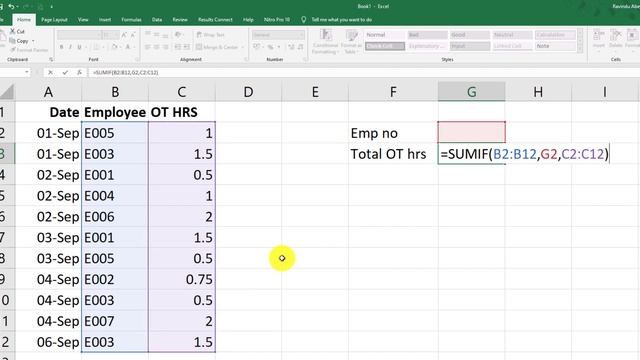The width and height of the screenshot is (640, 360).
Task: Click the Select All corner triangle
Action: [7, 92]
